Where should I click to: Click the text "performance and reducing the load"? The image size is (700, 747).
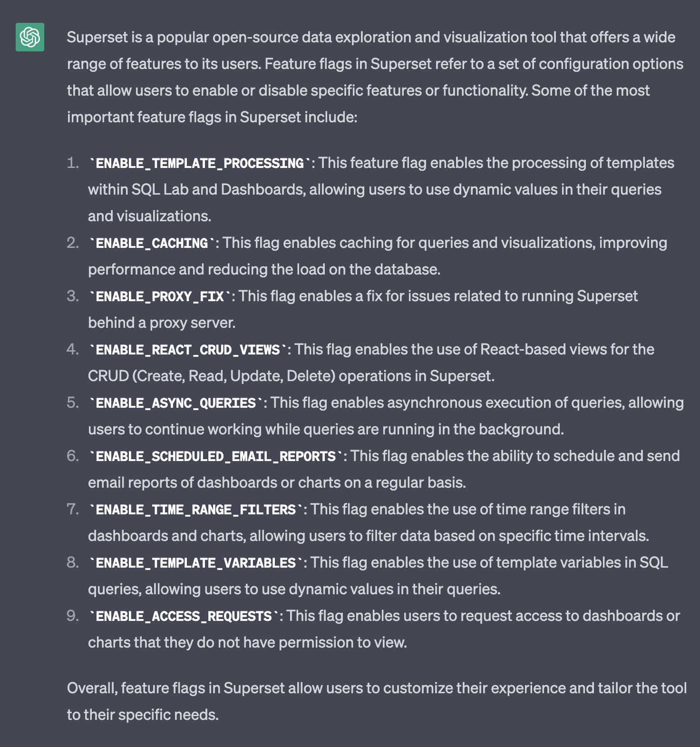[x=190, y=270]
